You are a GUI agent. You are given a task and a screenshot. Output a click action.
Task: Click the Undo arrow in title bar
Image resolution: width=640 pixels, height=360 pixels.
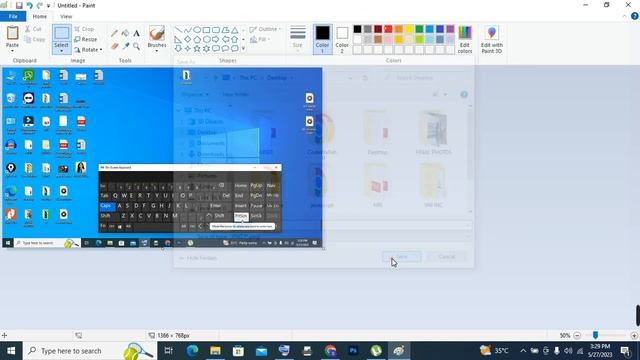(29, 5)
